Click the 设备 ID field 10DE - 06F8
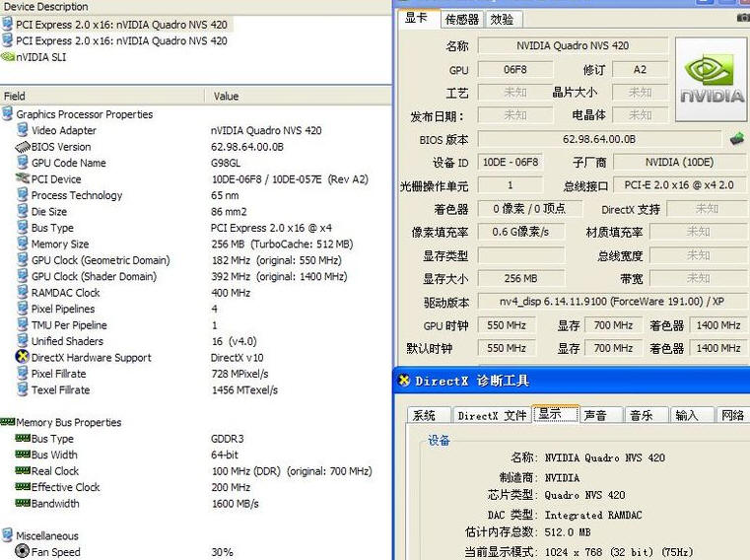Screen dimensions: 750x560 (x=511, y=162)
